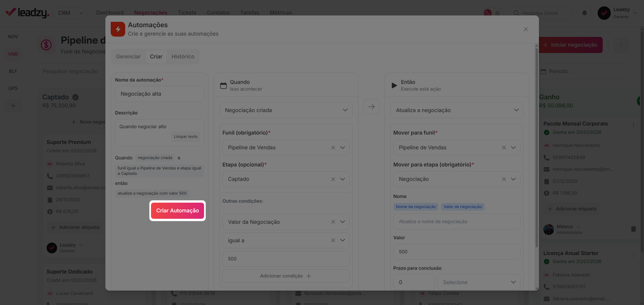
Task: Expand the Mover para etapa dropdown
Action: pos(513,179)
